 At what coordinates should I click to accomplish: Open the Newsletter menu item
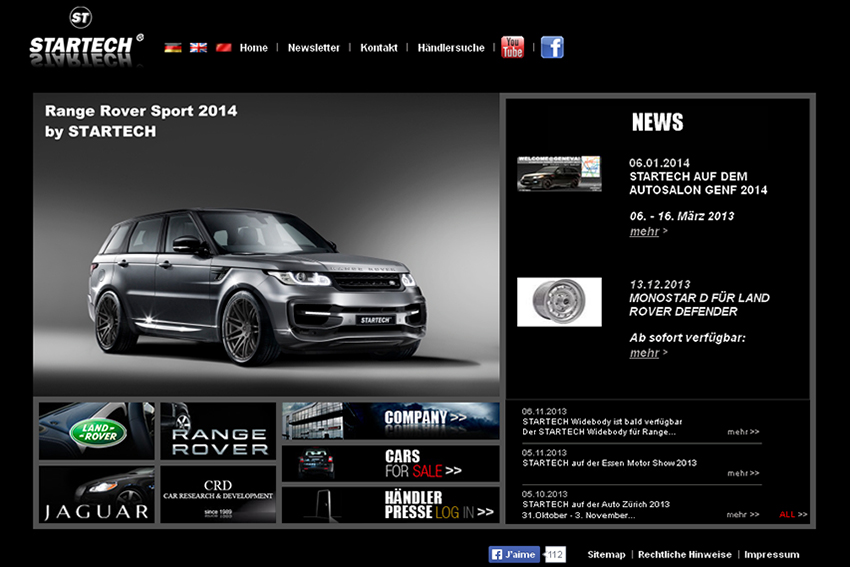coord(313,48)
